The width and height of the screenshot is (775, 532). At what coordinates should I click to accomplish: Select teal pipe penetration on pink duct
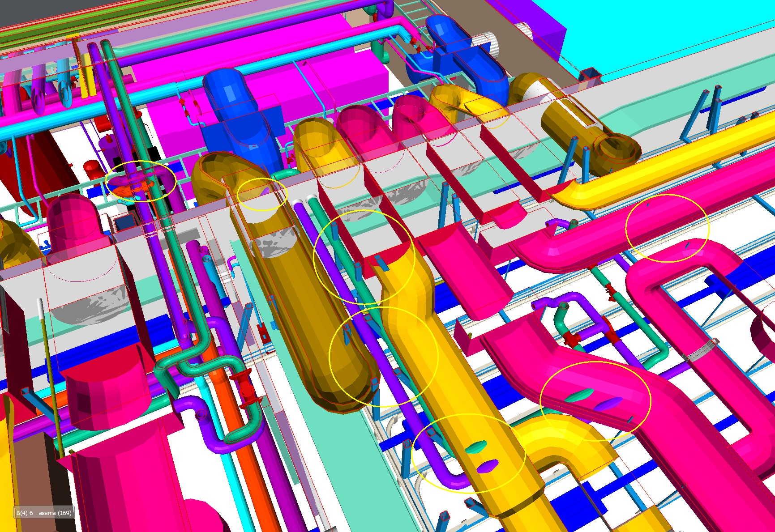coord(579,395)
